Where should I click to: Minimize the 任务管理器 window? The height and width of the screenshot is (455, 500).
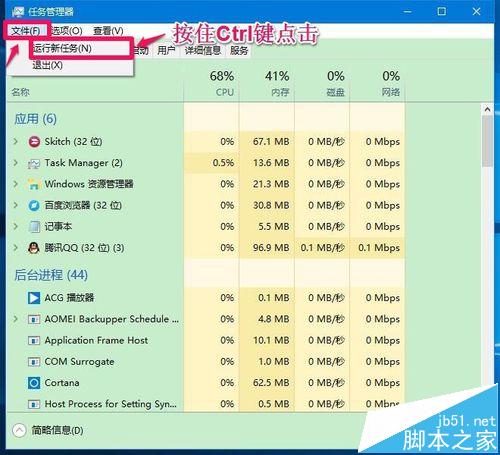[407, 12]
